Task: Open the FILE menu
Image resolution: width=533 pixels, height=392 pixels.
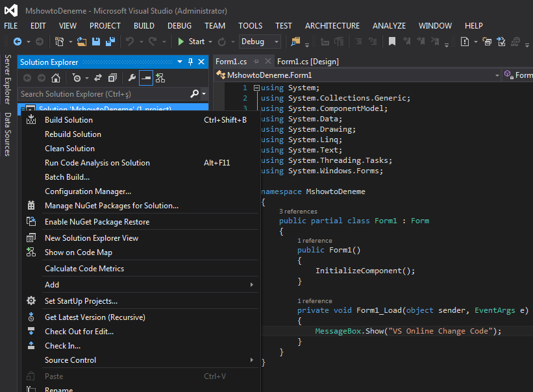Action: coord(11,26)
